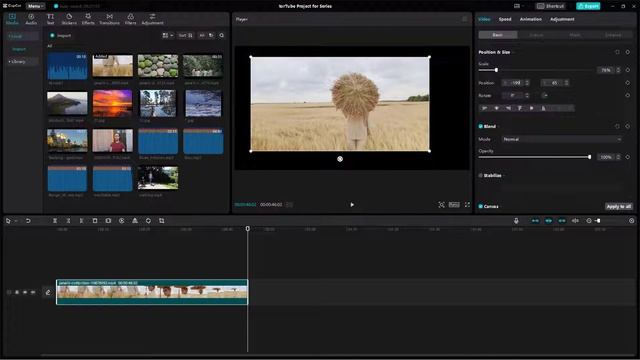
Task: Open the Stickers panel
Action: coord(69,19)
